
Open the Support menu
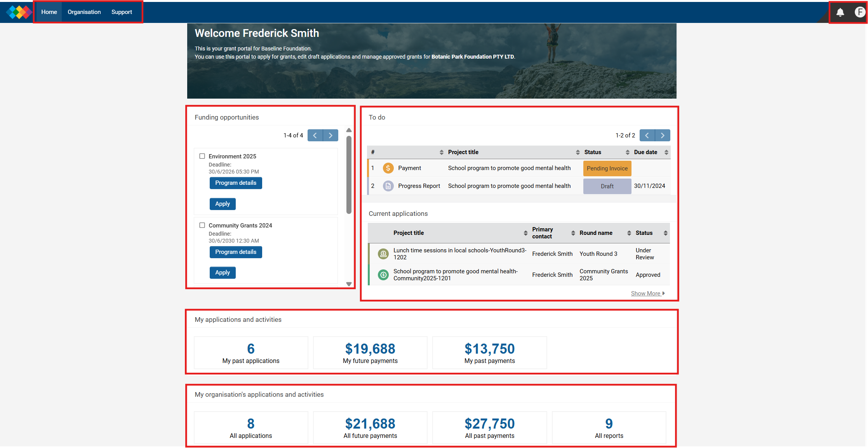[122, 12]
